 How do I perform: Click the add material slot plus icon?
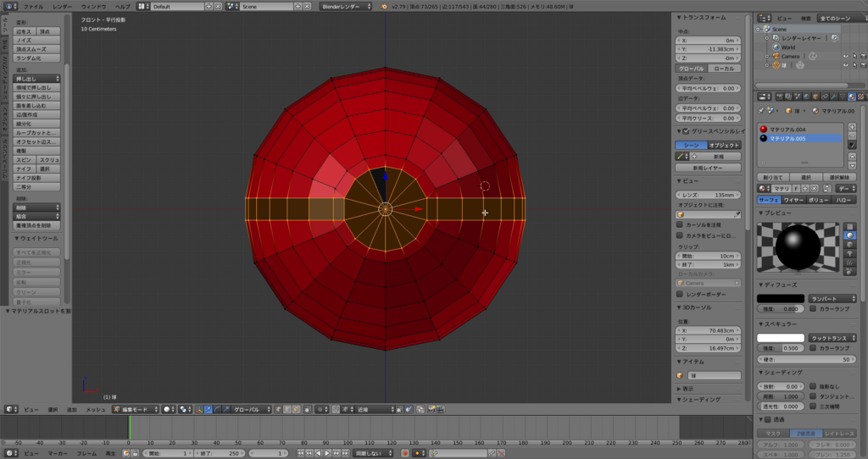pos(854,129)
